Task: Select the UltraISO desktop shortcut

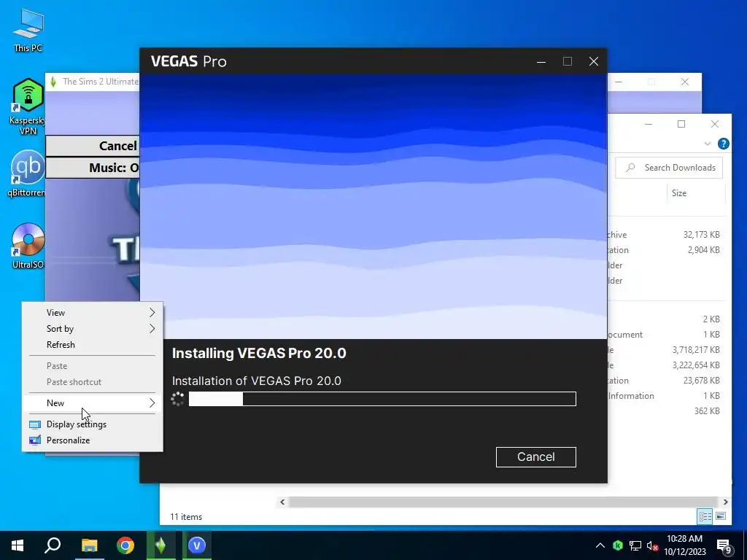Action: [x=28, y=246]
